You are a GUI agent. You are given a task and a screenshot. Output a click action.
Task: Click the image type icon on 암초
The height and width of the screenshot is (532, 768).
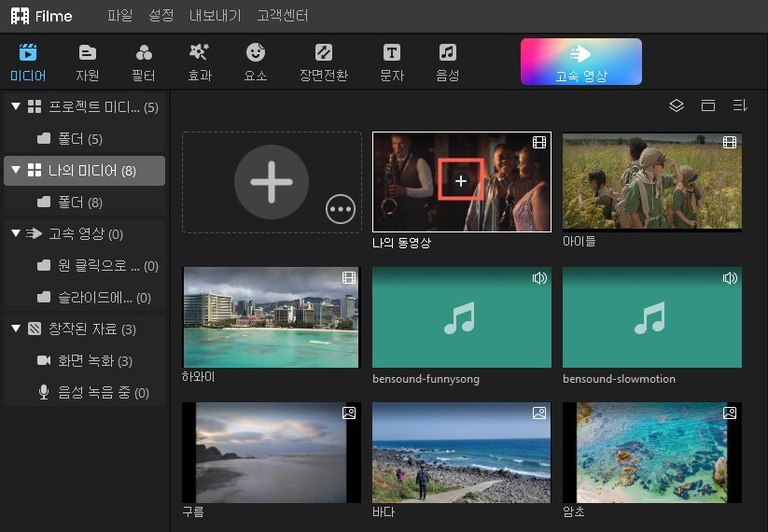tap(730, 413)
